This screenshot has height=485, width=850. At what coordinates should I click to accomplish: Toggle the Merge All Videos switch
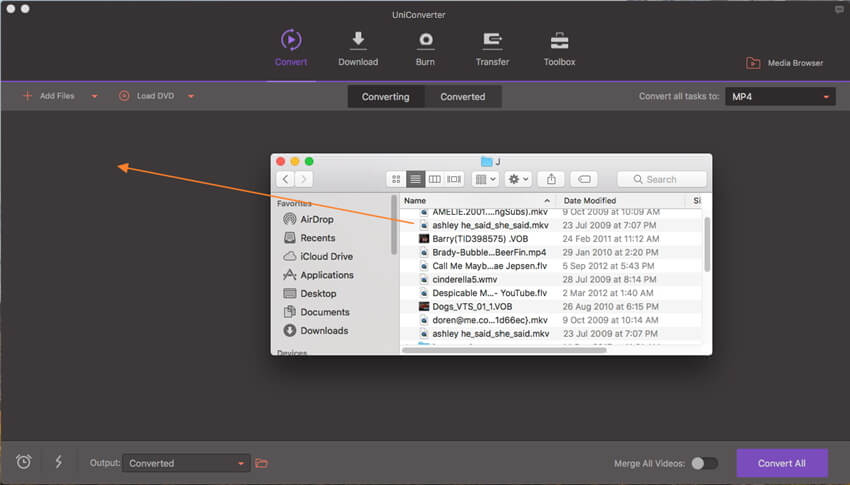704,463
